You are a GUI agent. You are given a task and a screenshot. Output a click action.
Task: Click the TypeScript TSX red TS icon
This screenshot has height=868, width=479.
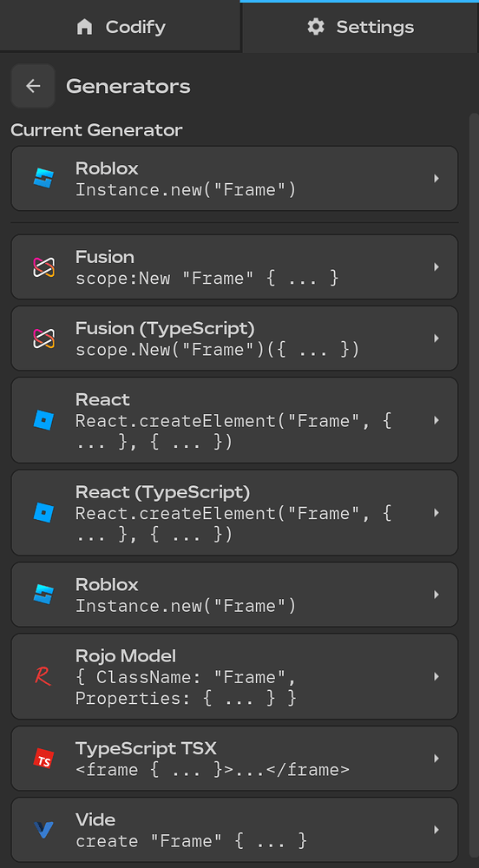(x=43, y=759)
